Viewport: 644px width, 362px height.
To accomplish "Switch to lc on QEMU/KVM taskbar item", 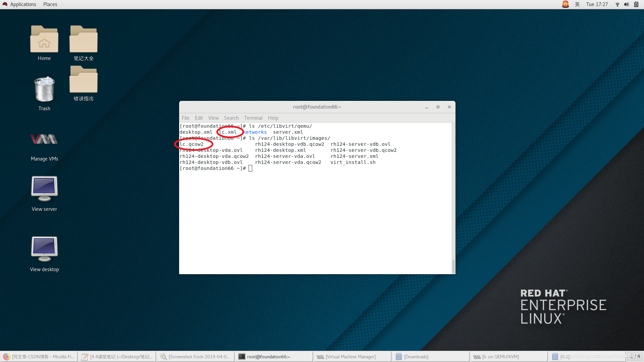I will pyautogui.click(x=509, y=357).
